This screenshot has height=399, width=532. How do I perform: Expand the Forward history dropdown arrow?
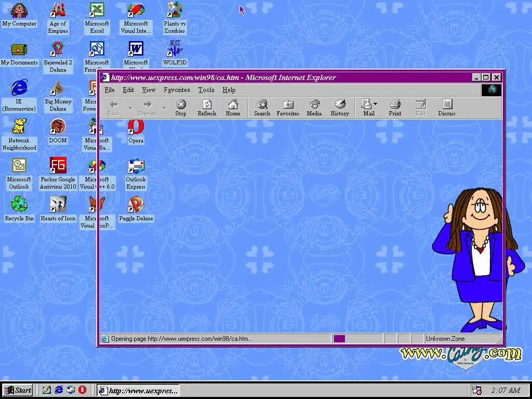point(164,108)
